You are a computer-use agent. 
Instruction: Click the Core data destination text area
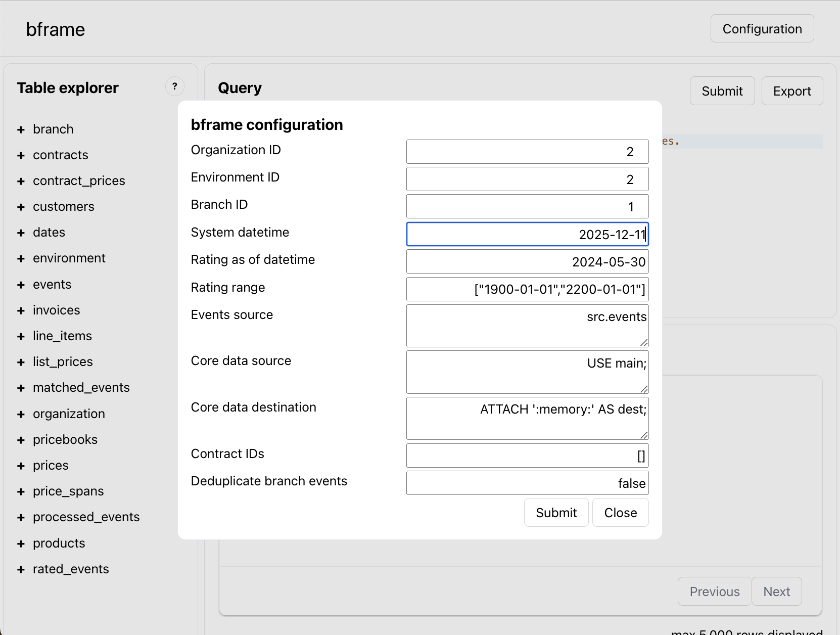click(527, 418)
